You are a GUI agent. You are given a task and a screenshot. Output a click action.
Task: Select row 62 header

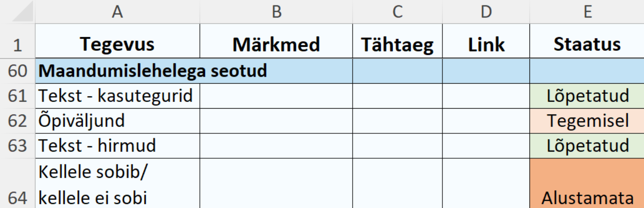pyautogui.click(x=18, y=121)
